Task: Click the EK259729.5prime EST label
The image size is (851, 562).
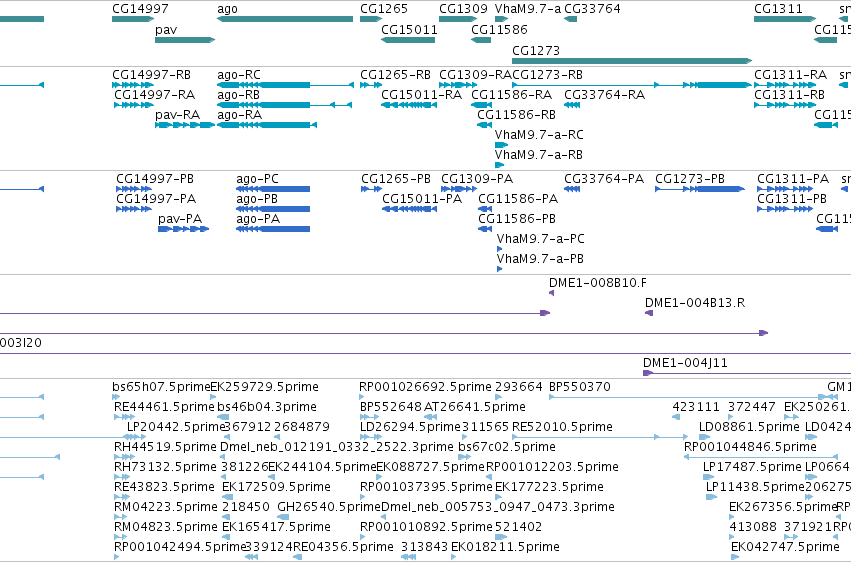Action: 264,387
